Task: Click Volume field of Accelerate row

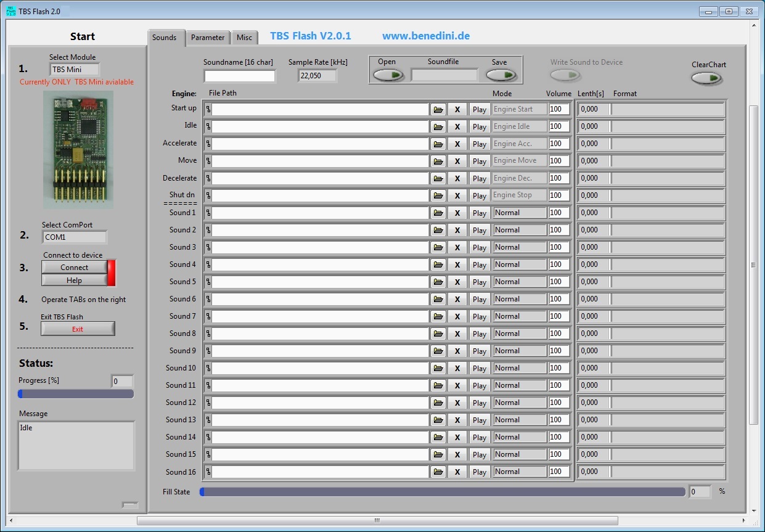Action: [559, 144]
